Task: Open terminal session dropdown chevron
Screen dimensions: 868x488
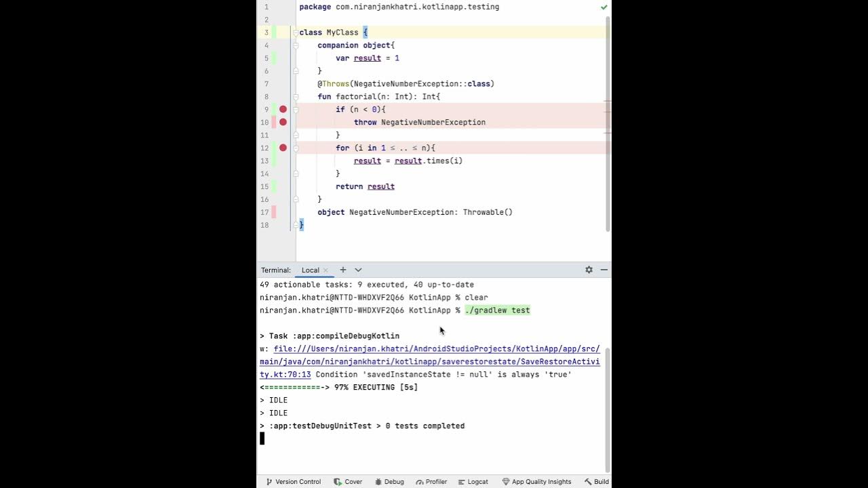Action: [x=358, y=270]
